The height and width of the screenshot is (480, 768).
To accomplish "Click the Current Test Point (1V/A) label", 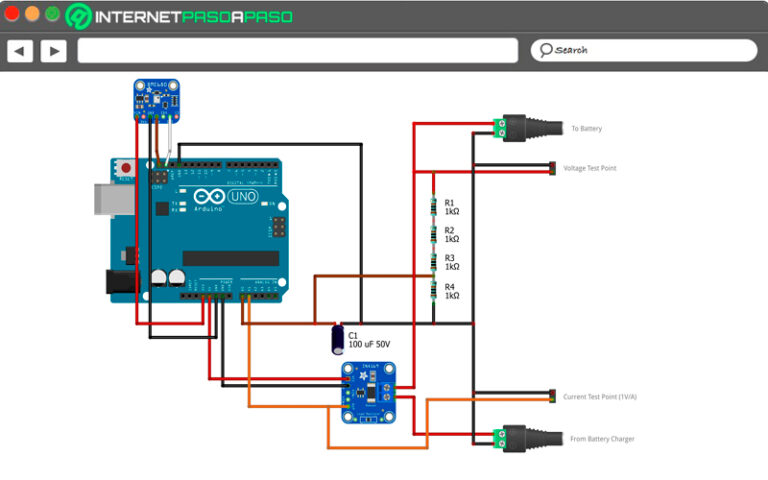I will pyautogui.click(x=600, y=397).
